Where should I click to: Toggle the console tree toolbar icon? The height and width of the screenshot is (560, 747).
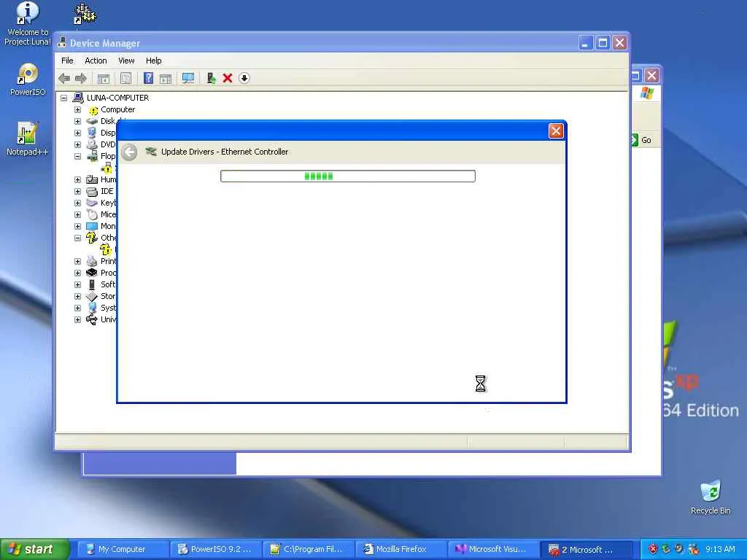pyautogui.click(x=104, y=79)
